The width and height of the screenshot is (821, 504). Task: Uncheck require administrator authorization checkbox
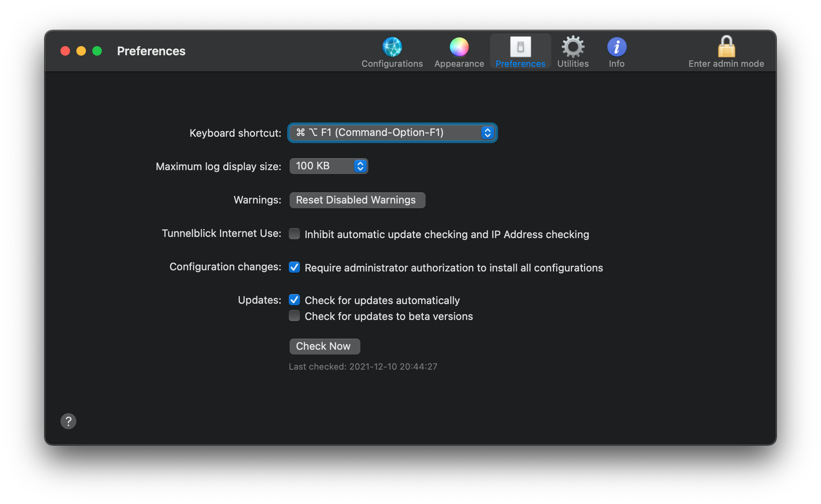pyautogui.click(x=294, y=267)
